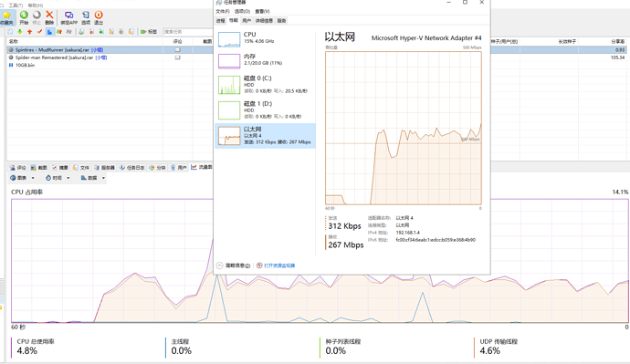
Task: Expand the 时间 time dropdown
Action: click(58, 178)
